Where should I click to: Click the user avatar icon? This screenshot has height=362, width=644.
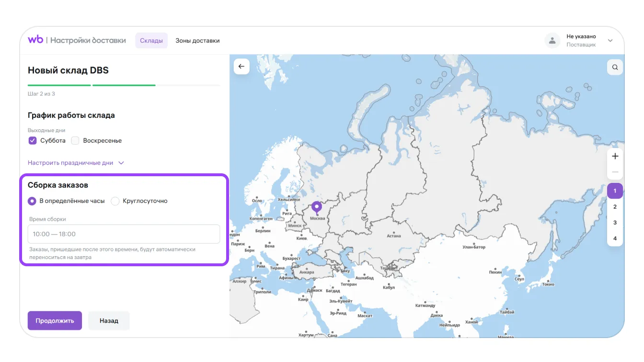click(x=552, y=41)
